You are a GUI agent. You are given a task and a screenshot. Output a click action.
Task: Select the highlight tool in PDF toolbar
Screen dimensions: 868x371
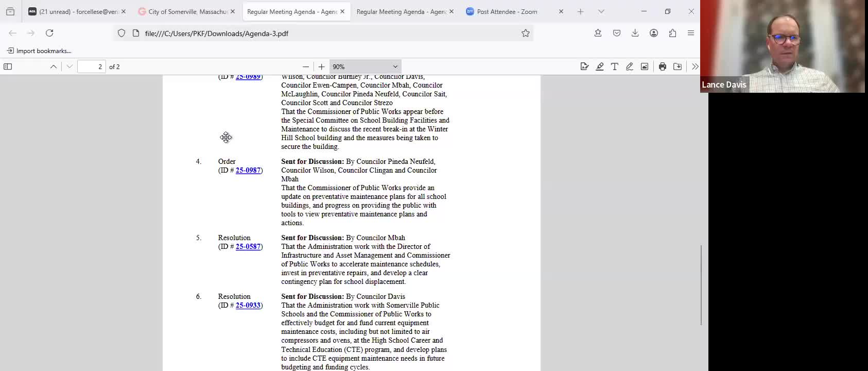pyautogui.click(x=600, y=66)
